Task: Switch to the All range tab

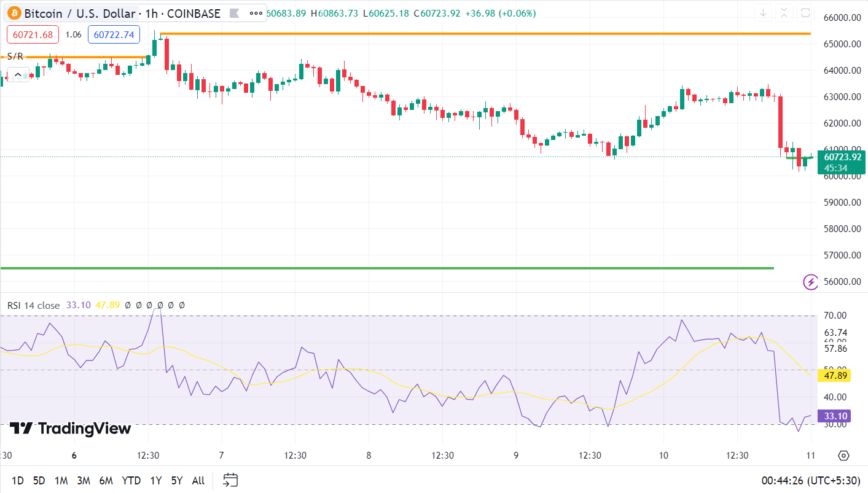Action: coord(198,480)
